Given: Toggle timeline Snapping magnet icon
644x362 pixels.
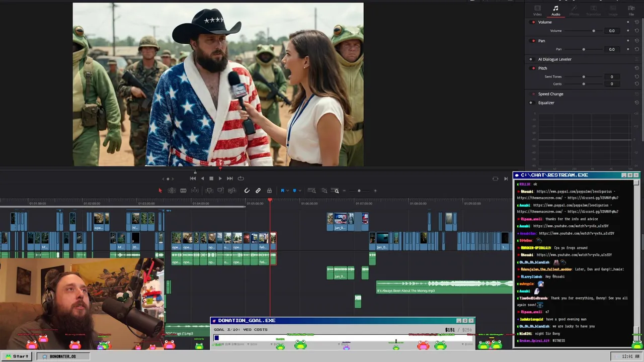Looking at the screenshot, I should coord(247,191).
